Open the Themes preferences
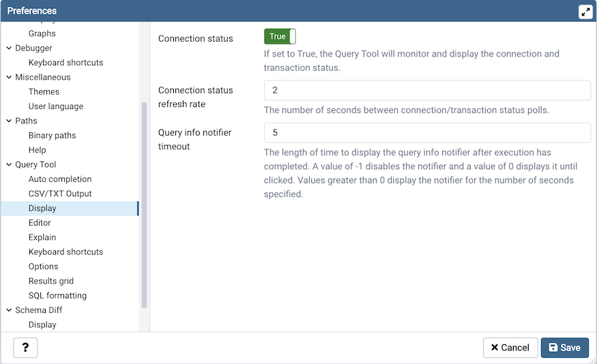The width and height of the screenshot is (597, 364). (44, 91)
